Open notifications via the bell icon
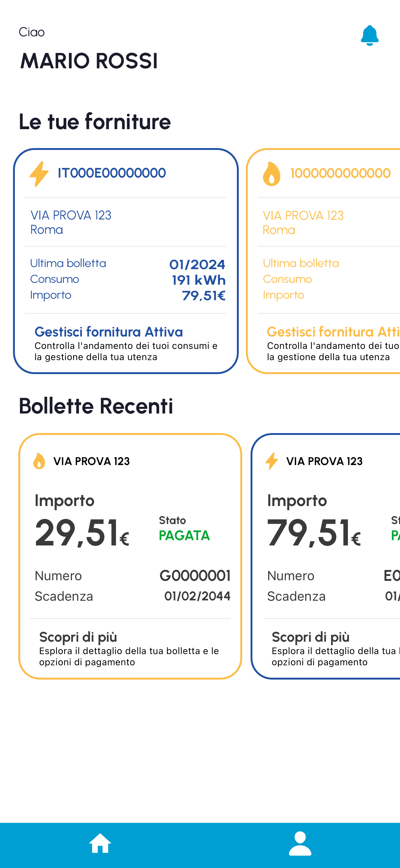Screen dimensions: 400x868 click(x=369, y=35)
